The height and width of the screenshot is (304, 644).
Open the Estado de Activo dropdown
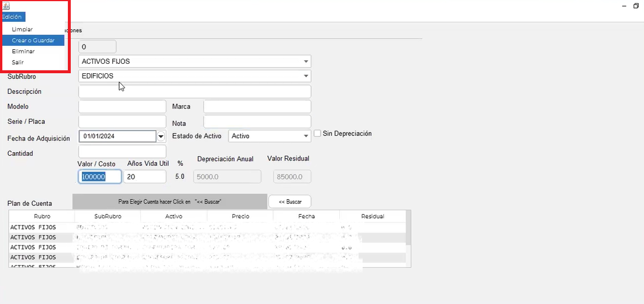270,136
